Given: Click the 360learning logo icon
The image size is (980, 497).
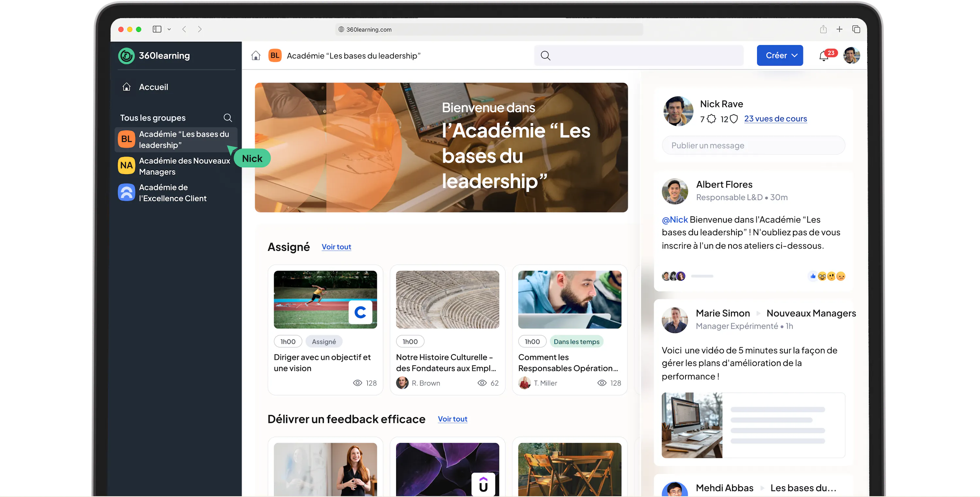Looking at the screenshot, I should click(x=126, y=56).
